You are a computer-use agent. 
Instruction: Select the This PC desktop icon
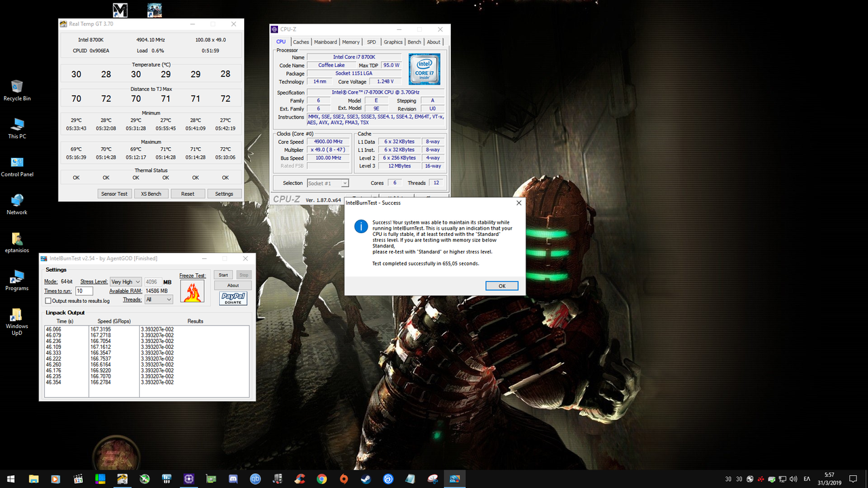[17, 128]
